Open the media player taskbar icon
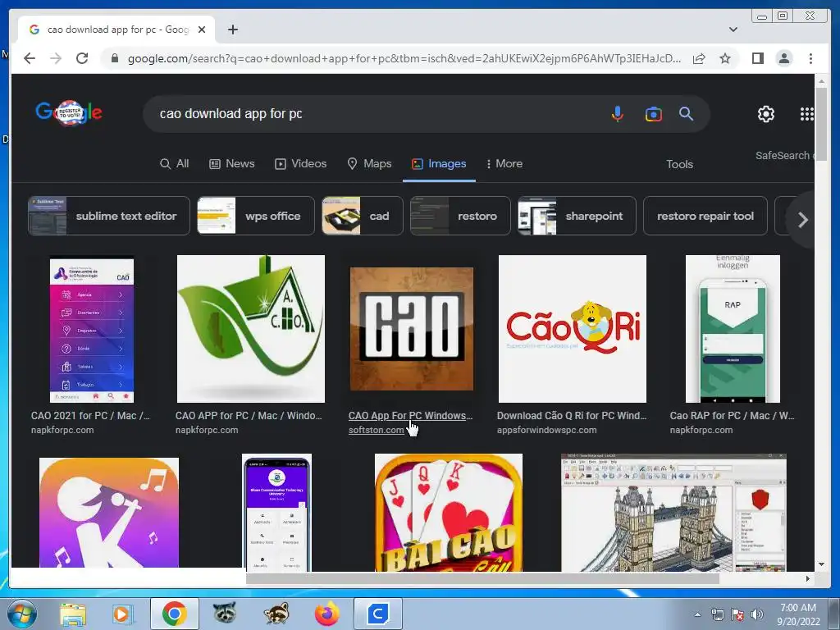The height and width of the screenshot is (630, 840). tap(122, 614)
